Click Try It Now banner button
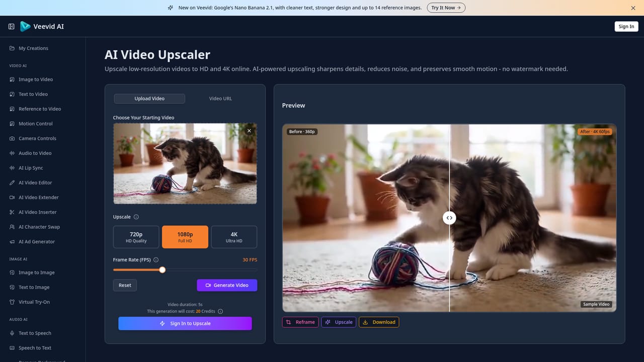Viewport: 644px width, 362px height. click(x=446, y=8)
